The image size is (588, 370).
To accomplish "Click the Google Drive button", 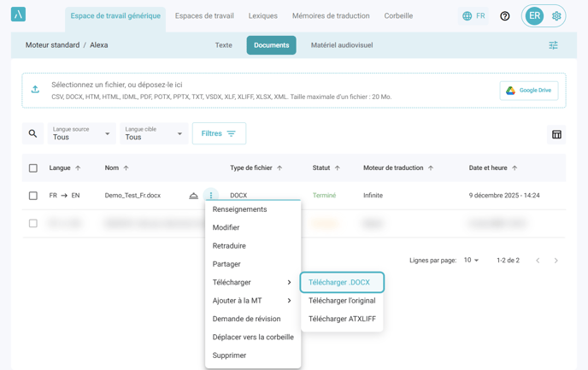I will 529,91.
